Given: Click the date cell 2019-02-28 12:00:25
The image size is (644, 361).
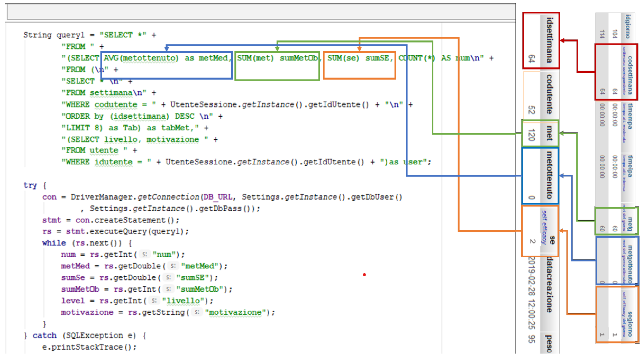Looking at the screenshot, I should [531, 293].
